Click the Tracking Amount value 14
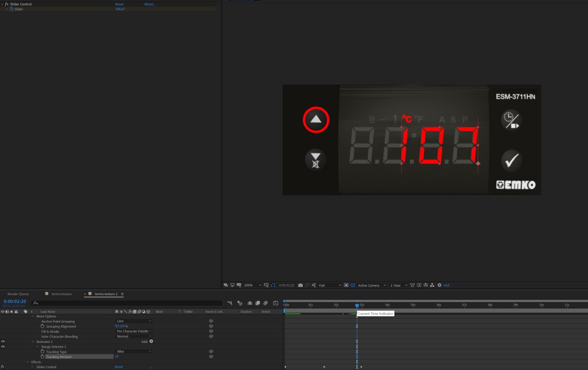 point(117,356)
